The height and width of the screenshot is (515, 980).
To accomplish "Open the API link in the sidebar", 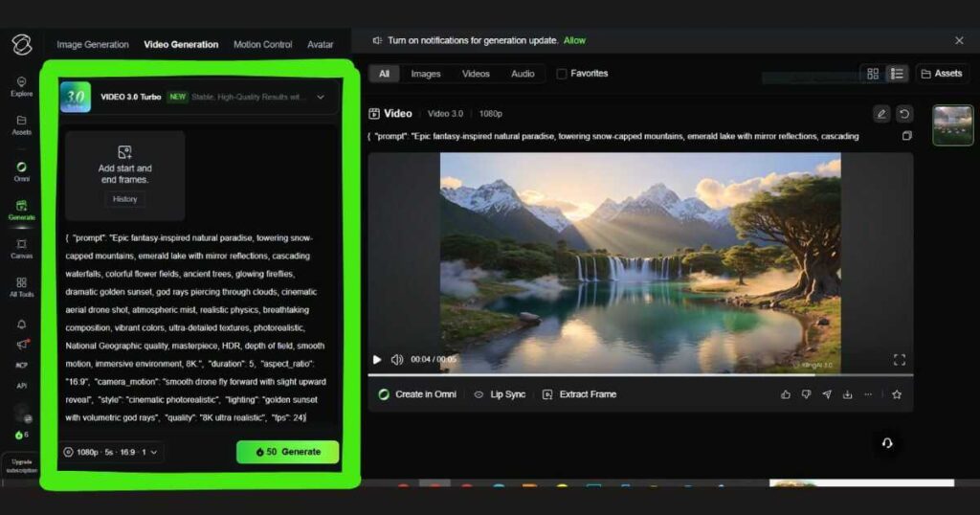I will pos(21,386).
